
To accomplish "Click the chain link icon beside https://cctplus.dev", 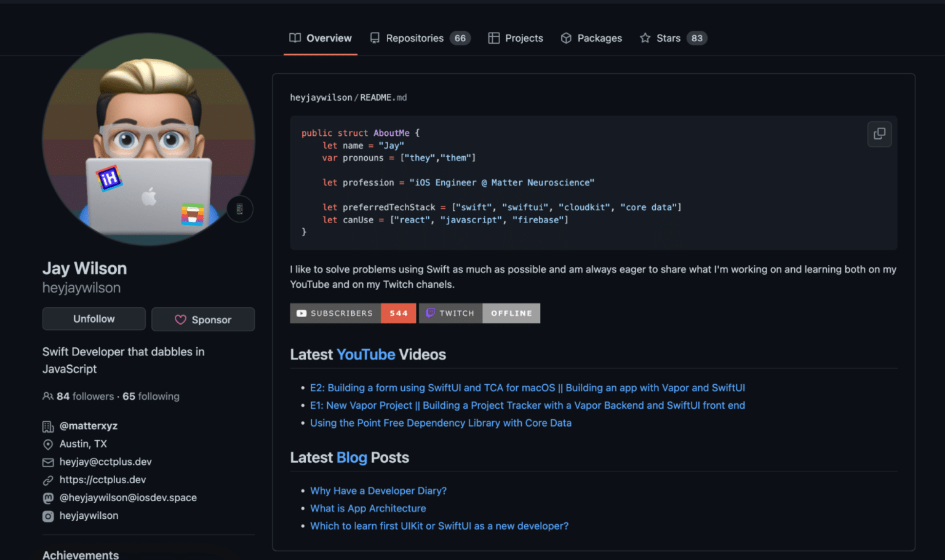I will 48,479.
